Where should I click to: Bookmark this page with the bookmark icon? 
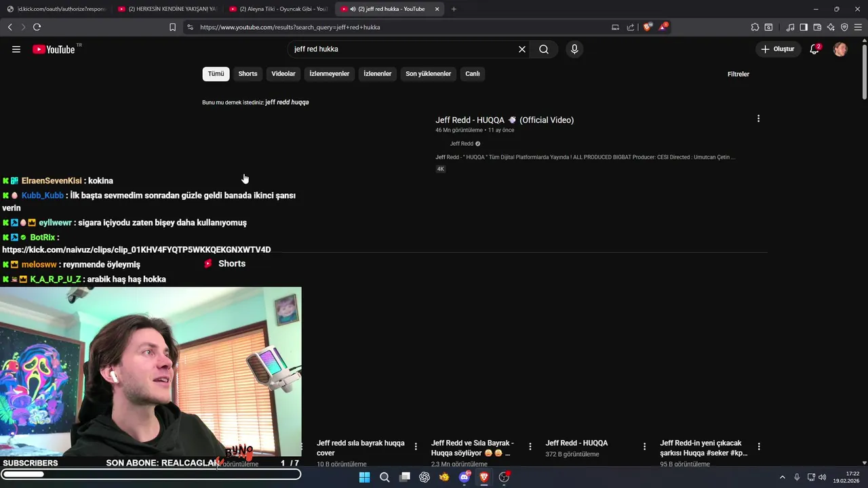tap(172, 27)
